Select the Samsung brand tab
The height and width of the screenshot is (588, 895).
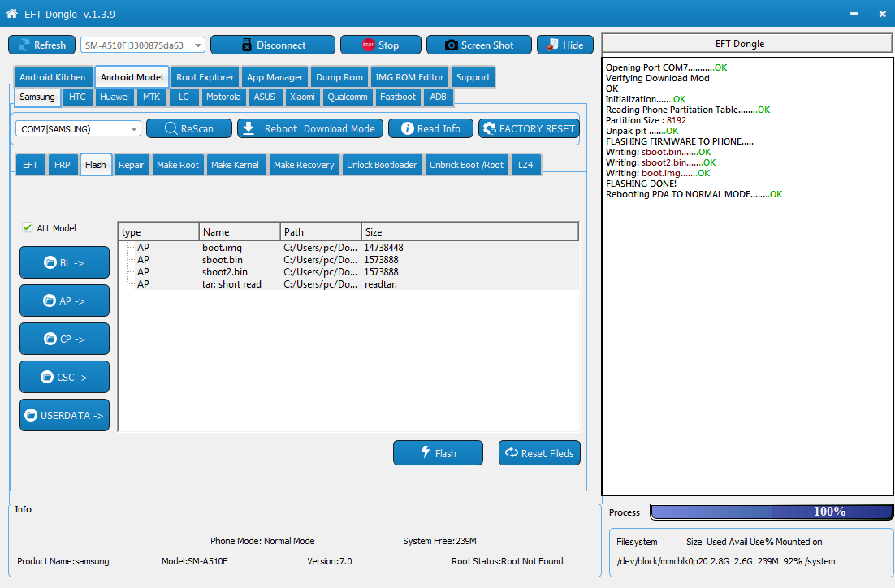(37, 97)
